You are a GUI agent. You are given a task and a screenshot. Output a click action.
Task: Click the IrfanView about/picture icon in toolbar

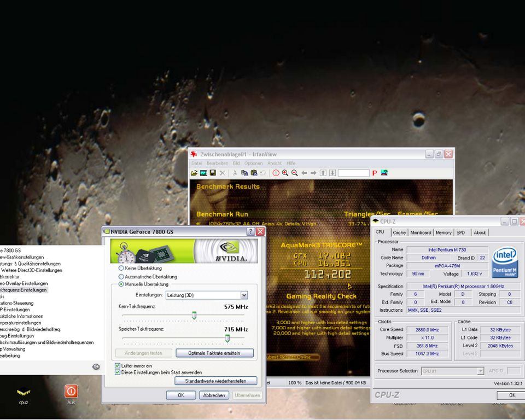384,173
